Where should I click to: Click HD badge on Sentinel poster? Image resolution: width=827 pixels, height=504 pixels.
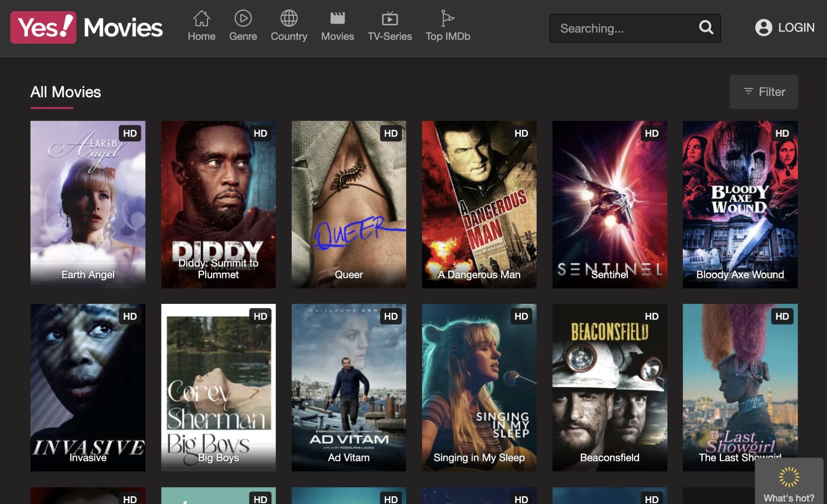pyautogui.click(x=652, y=133)
